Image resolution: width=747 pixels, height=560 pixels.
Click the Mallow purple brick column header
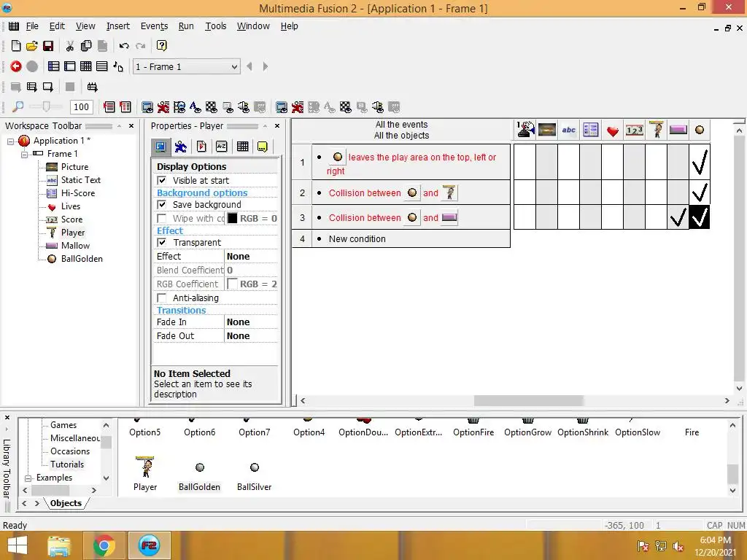pos(678,130)
